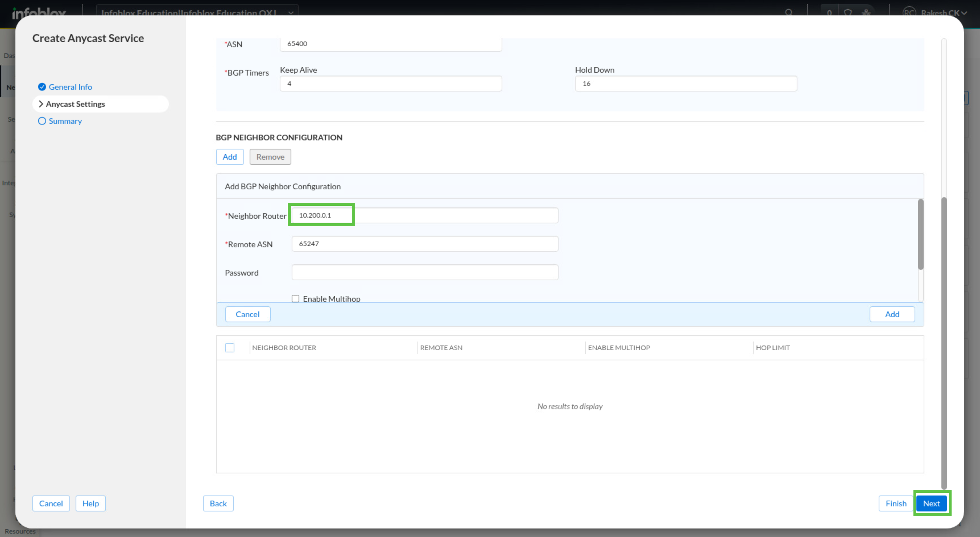Click the Next button
The height and width of the screenshot is (537, 980).
point(931,503)
